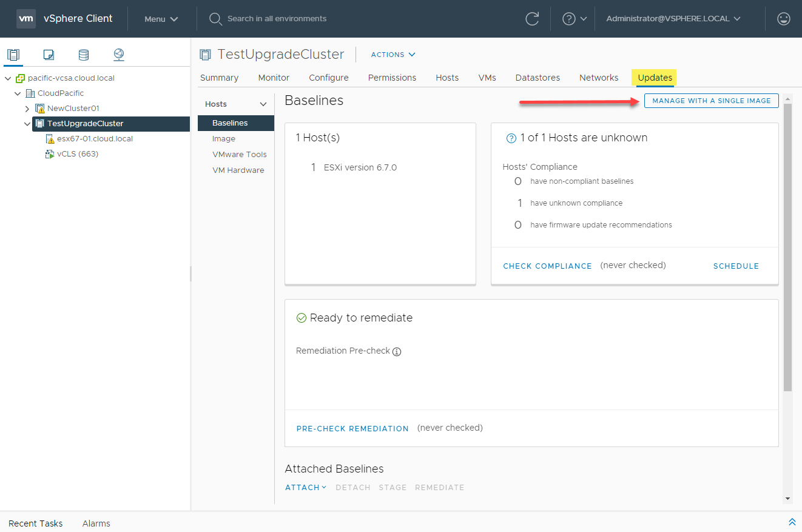Screen dimensions: 802x532
Task: Expand the bottom Recent Tasks panel
Action: (x=792, y=522)
